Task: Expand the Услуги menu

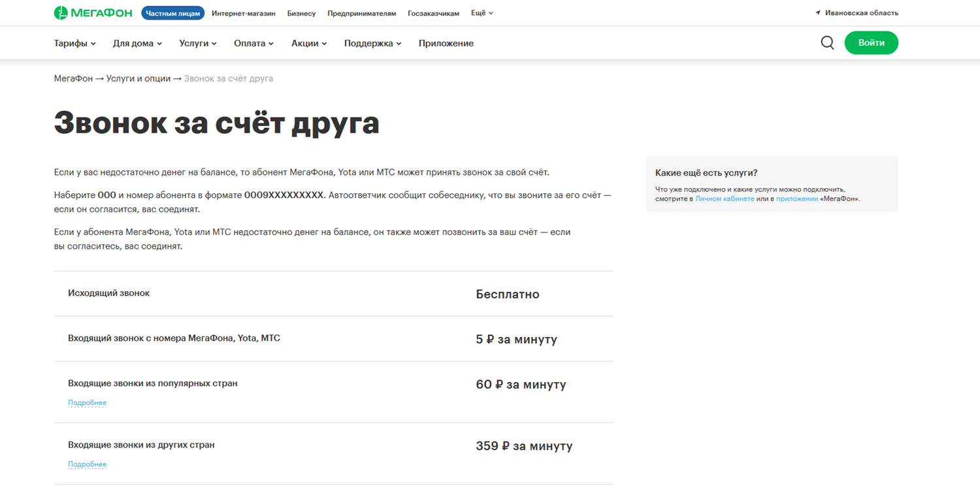Action: (x=198, y=43)
